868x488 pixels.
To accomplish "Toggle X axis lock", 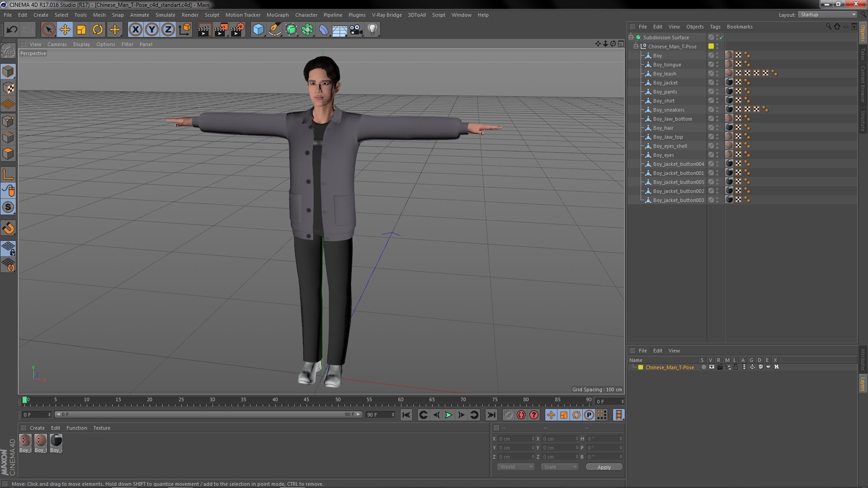I will pyautogui.click(x=135, y=30).
